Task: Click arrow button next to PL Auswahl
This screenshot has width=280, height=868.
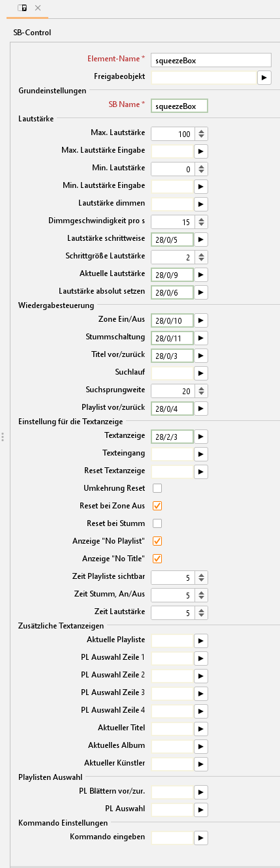Action: [201, 809]
